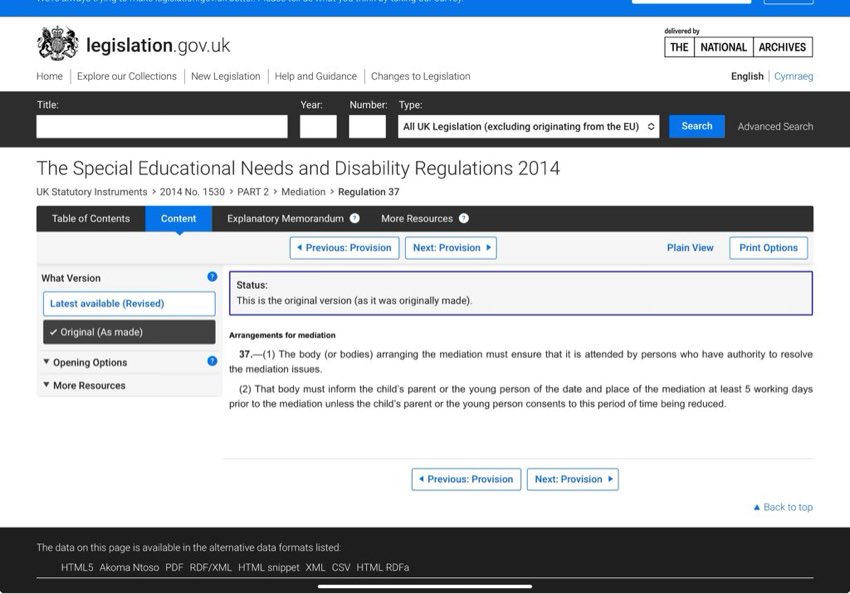
Task: Open Mediation breadcrumb
Action: pos(303,192)
